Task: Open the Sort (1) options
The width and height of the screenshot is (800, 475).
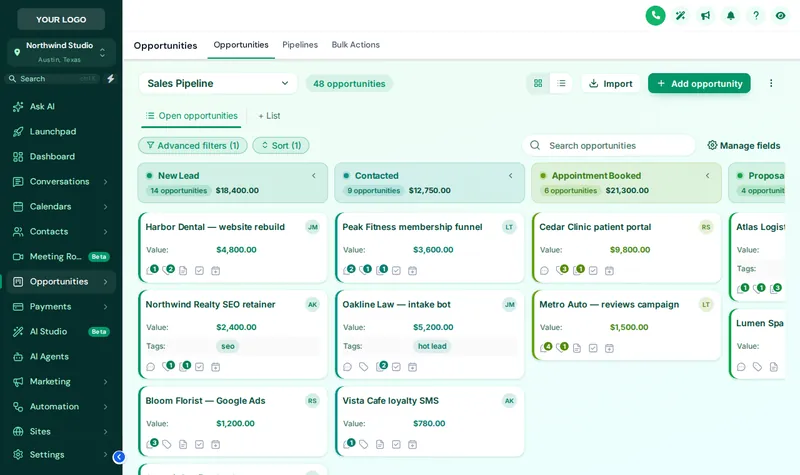Action: 281,145
